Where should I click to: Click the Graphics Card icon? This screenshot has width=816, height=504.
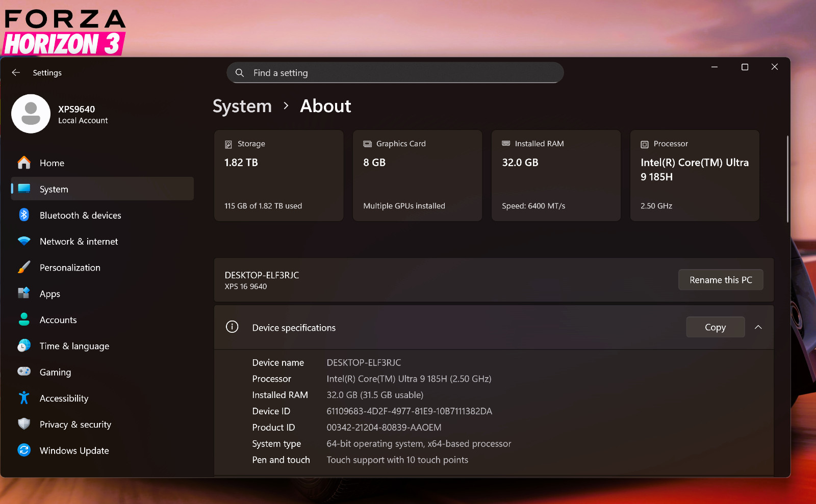(x=367, y=144)
